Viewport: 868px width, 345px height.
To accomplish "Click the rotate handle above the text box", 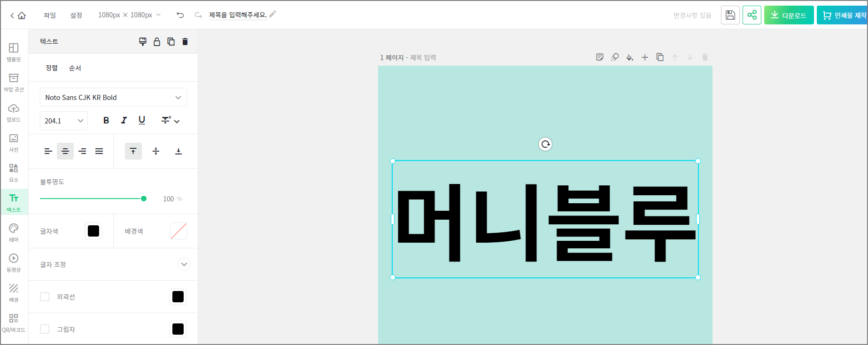I will [545, 144].
